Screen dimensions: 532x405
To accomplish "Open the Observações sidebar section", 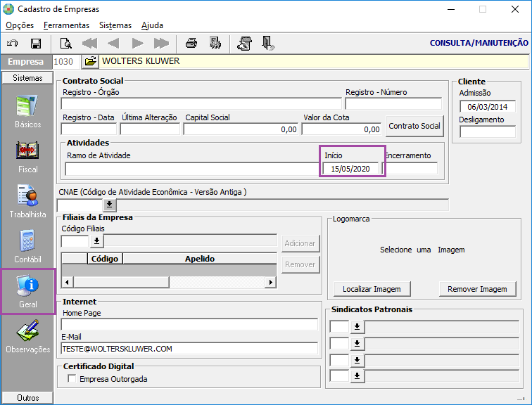I will point(28,337).
